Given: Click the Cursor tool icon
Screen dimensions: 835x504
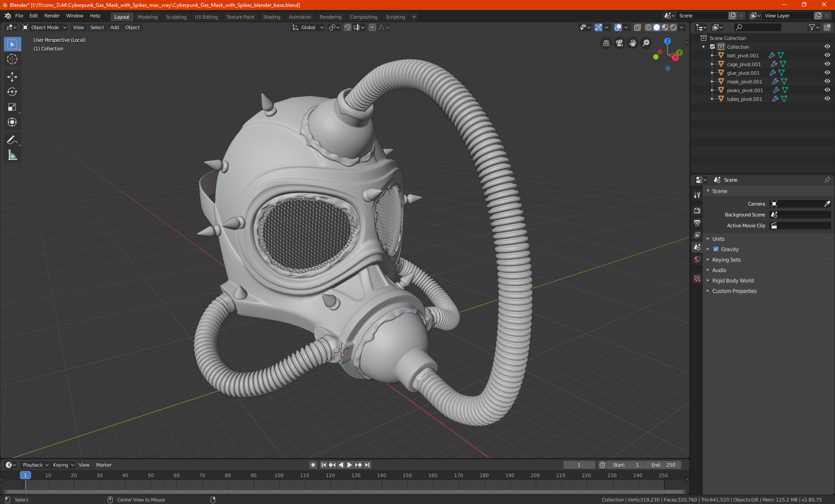Looking at the screenshot, I should point(12,59).
